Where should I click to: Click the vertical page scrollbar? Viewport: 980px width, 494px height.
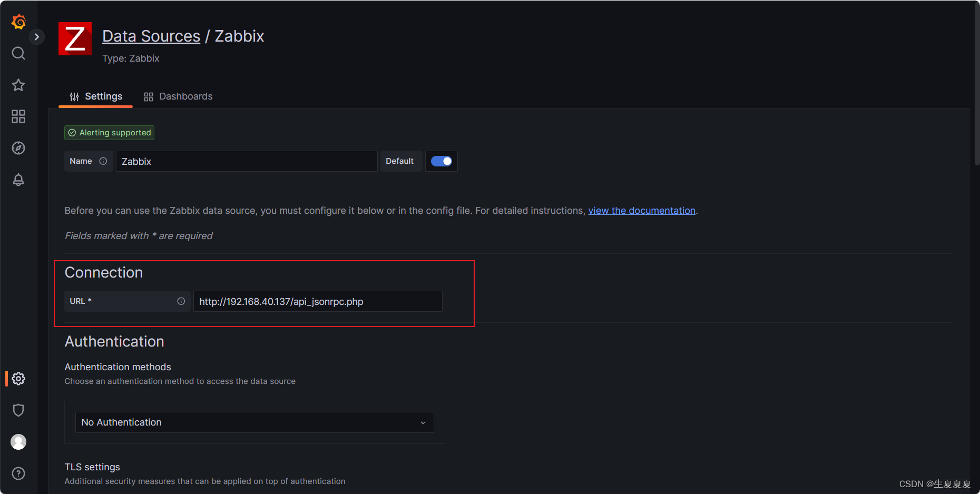[976, 84]
